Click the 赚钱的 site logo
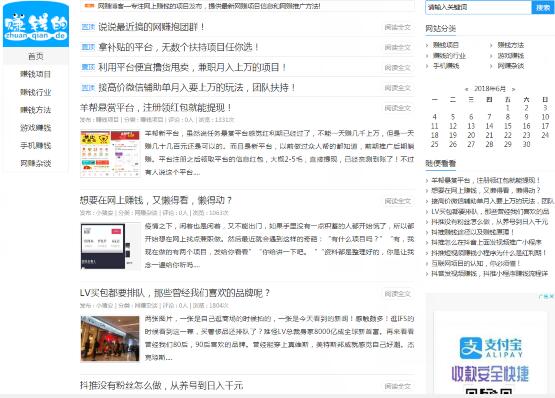555x398 pixels. point(36,24)
